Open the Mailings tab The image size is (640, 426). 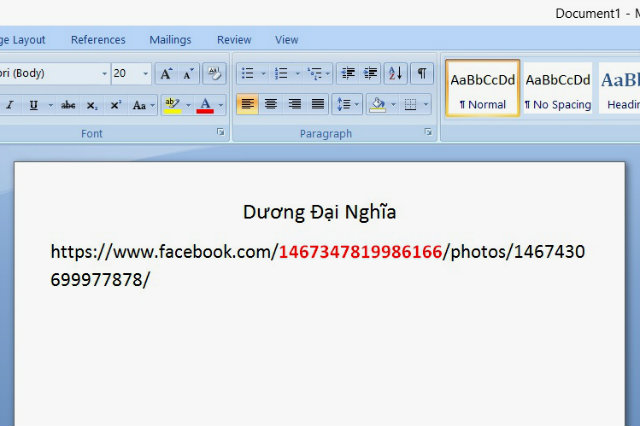170,40
